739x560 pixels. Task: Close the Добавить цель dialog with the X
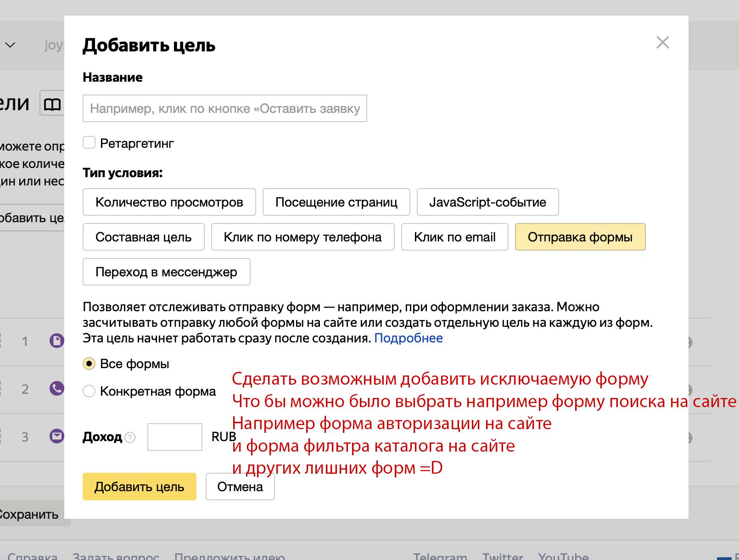[x=662, y=43]
